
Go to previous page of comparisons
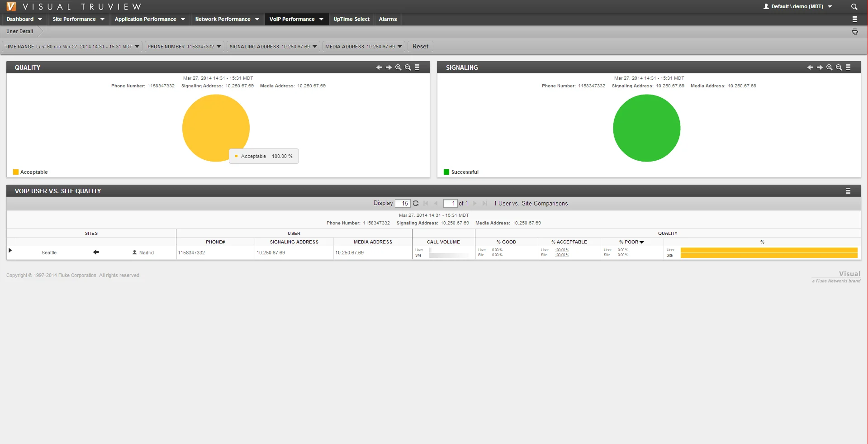[x=436, y=203]
